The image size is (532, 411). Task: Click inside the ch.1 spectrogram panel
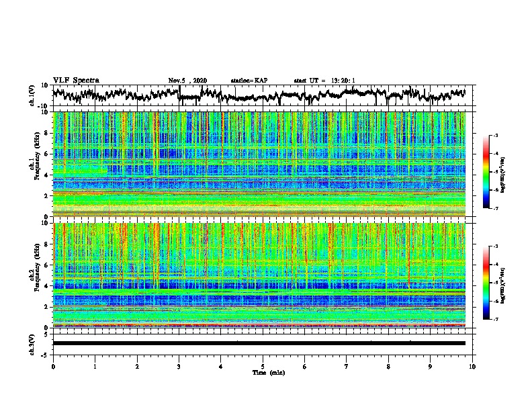point(259,164)
